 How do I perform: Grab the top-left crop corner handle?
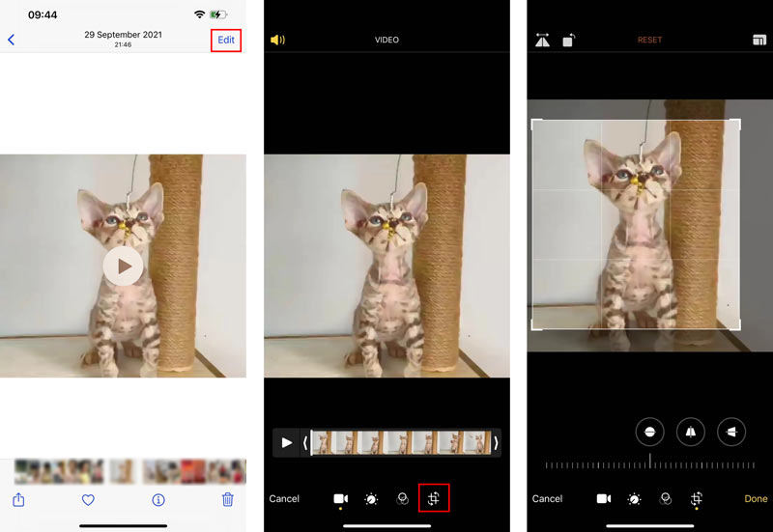click(x=536, y=125)
